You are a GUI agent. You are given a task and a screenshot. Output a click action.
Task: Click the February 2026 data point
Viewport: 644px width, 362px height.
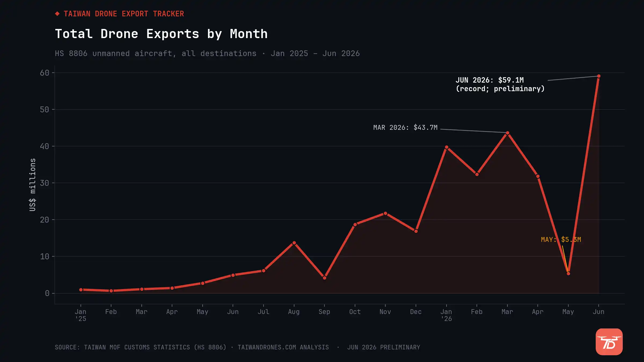477,174
